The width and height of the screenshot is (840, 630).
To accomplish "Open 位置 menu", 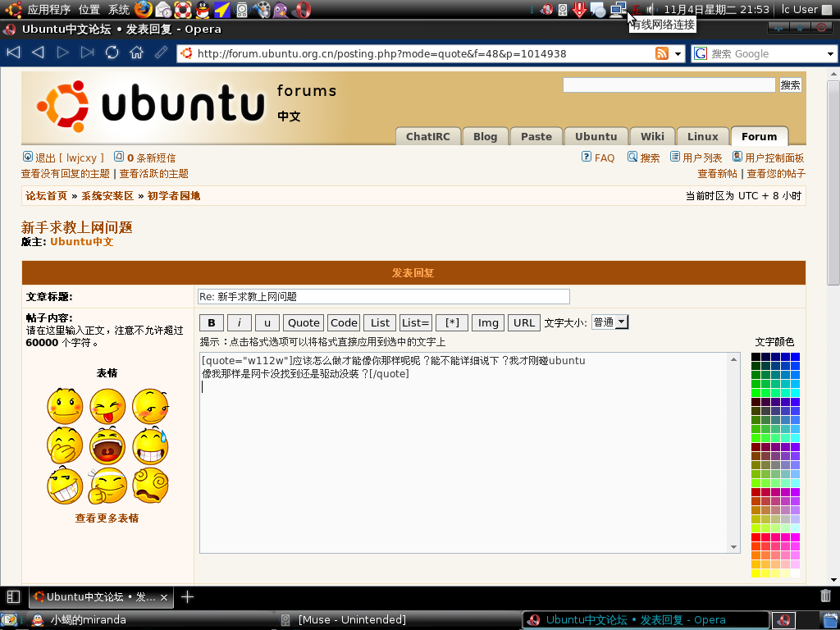I will pyautogui.click(x=89, y=10).
